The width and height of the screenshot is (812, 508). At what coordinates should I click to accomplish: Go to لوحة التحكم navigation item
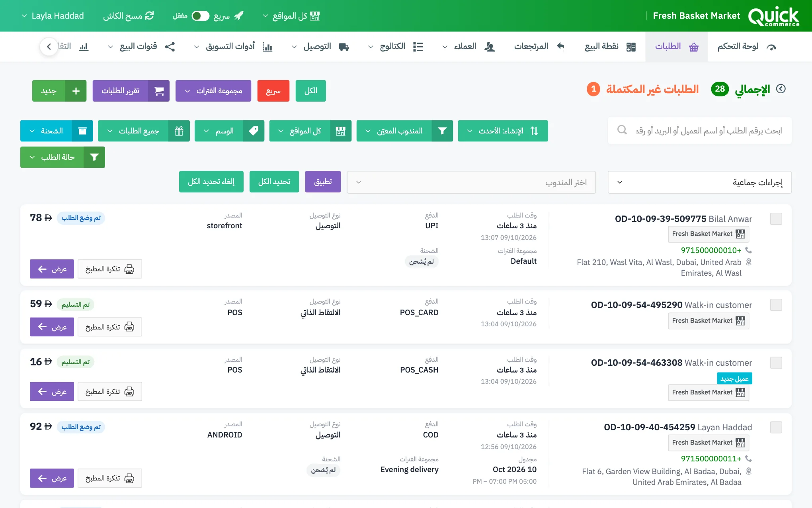747,47
